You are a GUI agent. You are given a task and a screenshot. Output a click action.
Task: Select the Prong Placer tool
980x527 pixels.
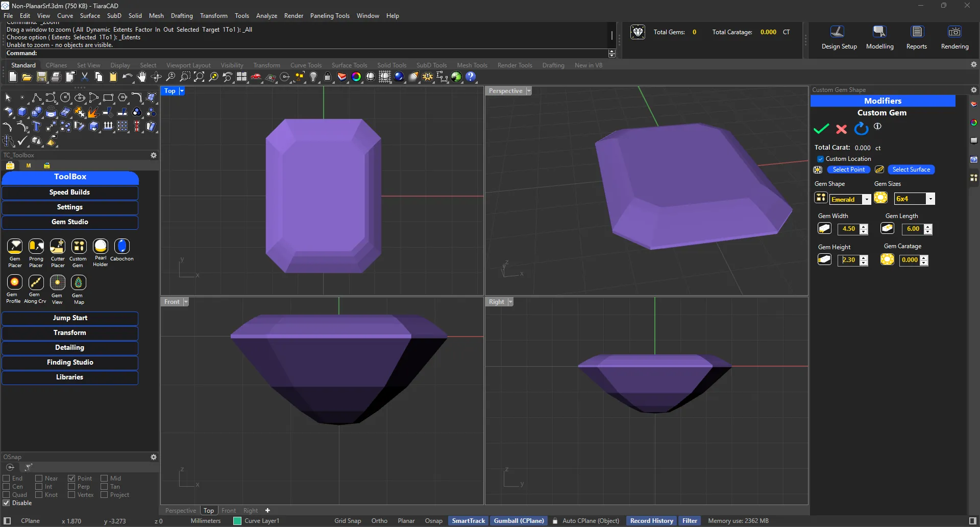(36, 247)
